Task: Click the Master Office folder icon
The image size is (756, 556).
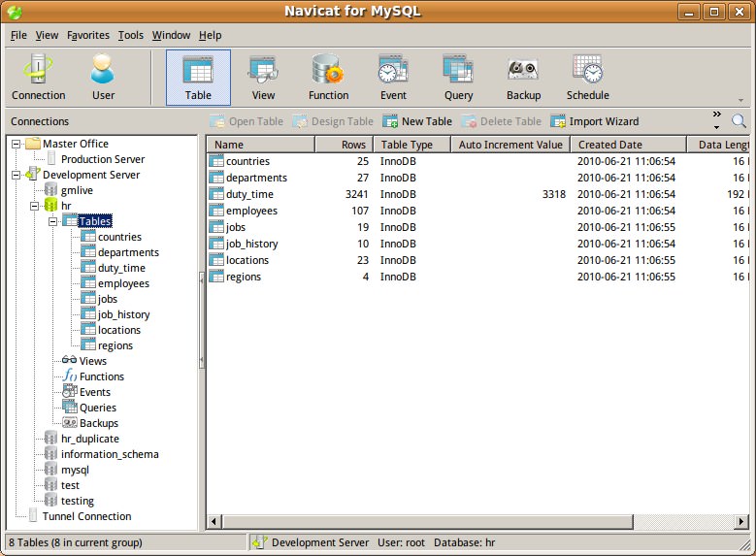Action: click(x=33, y=144)
